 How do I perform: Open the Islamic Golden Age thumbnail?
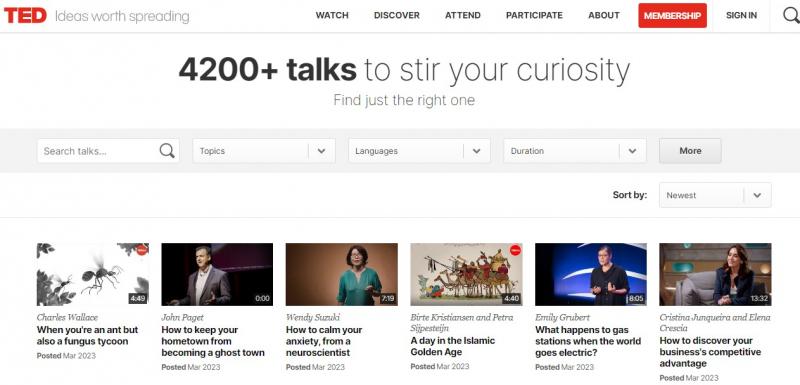tap(466, 274)
